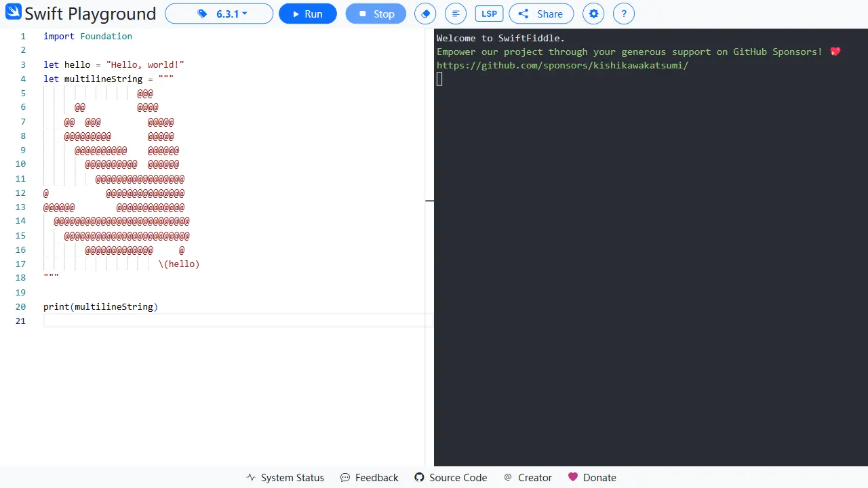
Task: Open the Feedback link
Action: 370,478
